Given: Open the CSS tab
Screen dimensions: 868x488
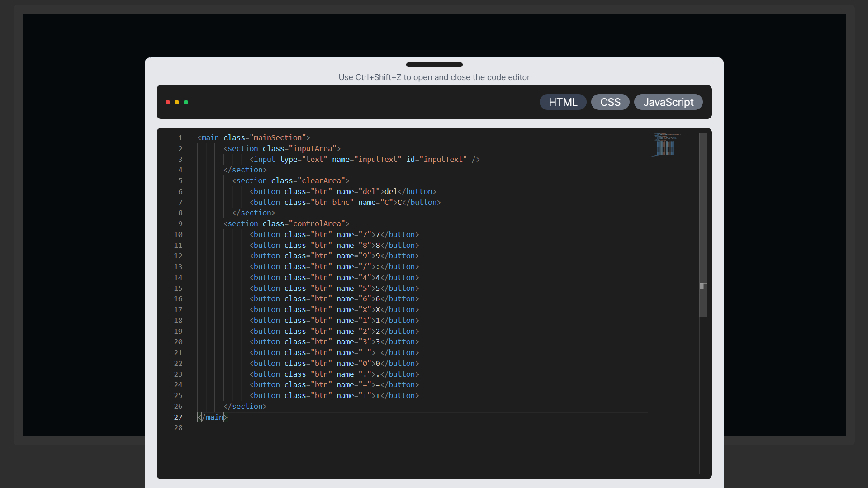Looking at the screenshot, I should (610, 102).
